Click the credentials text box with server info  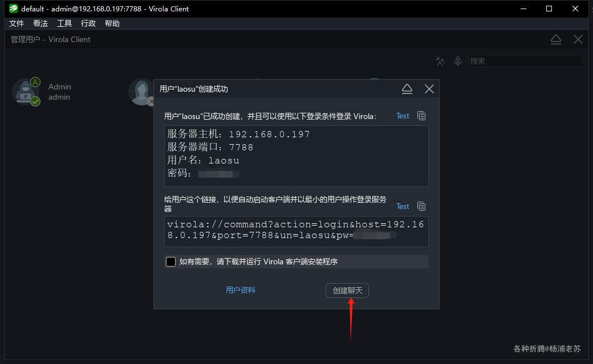click(x=296, y=156)
